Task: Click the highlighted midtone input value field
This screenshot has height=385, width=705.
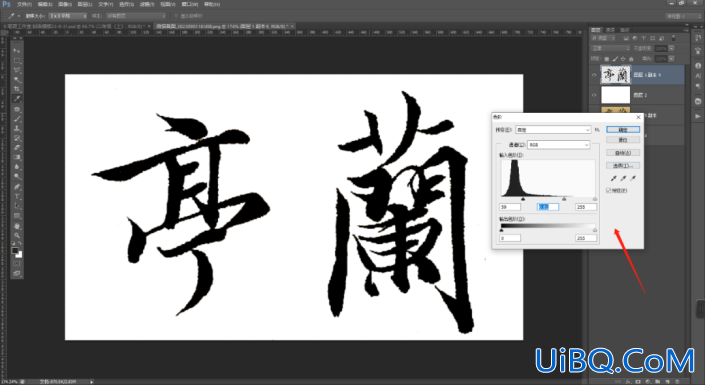Action: [x=548, y=207]
